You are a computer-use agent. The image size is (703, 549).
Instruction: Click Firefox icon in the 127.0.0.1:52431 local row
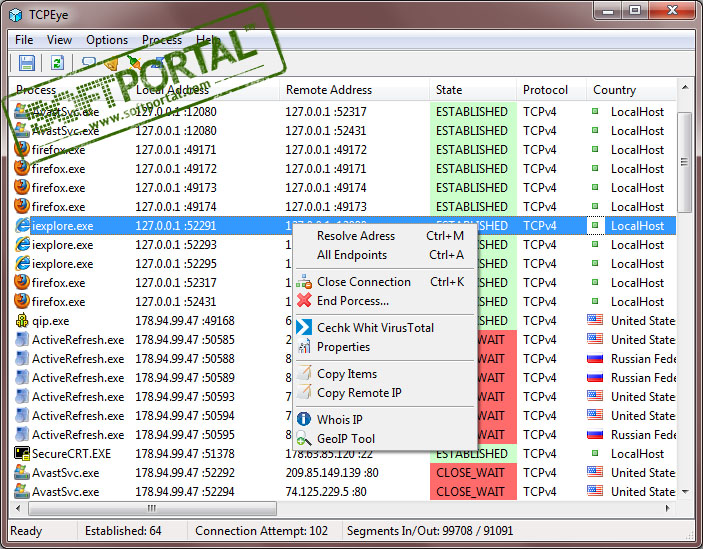click(x=22, y=301)
